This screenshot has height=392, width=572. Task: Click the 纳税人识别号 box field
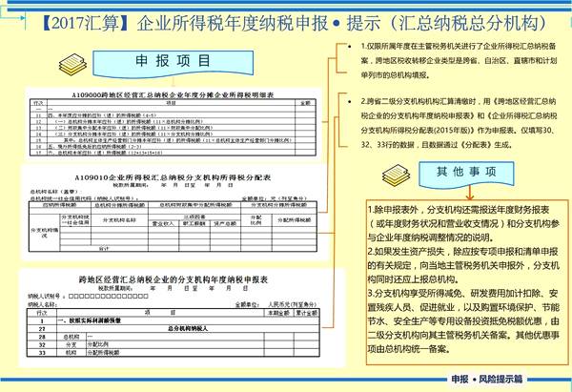click(x=109, y=296)
